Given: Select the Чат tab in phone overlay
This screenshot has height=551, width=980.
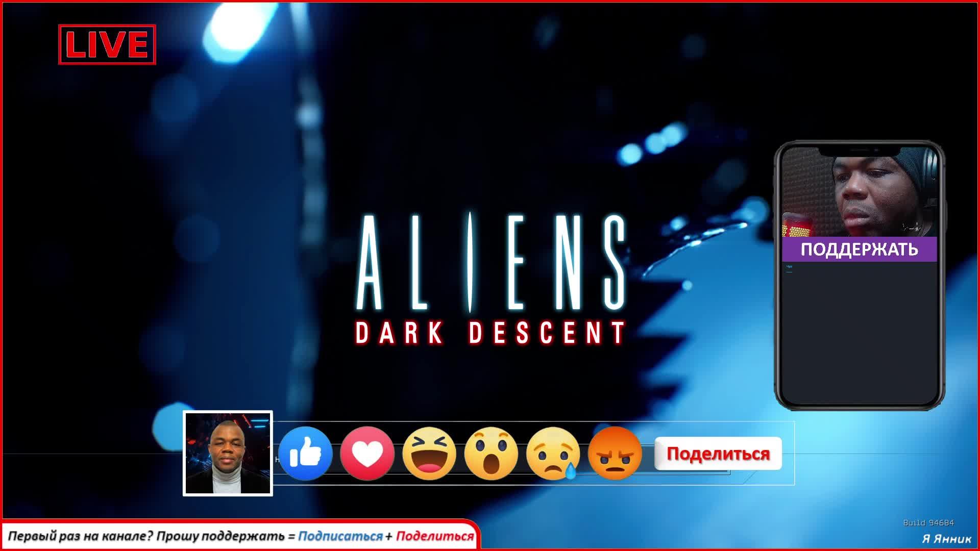Looking at the screenshot, I should coord(789,267).
